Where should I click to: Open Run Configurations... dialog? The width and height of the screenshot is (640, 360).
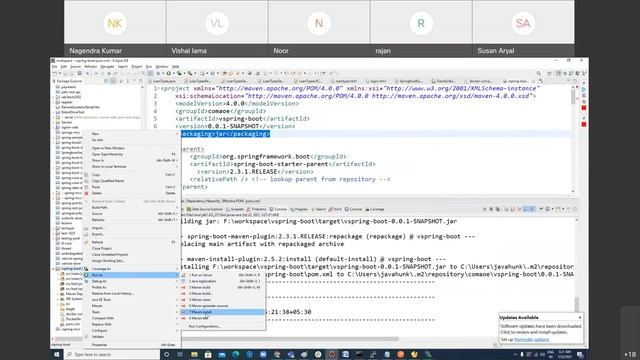pyautogui.click(x=222, y=327)
